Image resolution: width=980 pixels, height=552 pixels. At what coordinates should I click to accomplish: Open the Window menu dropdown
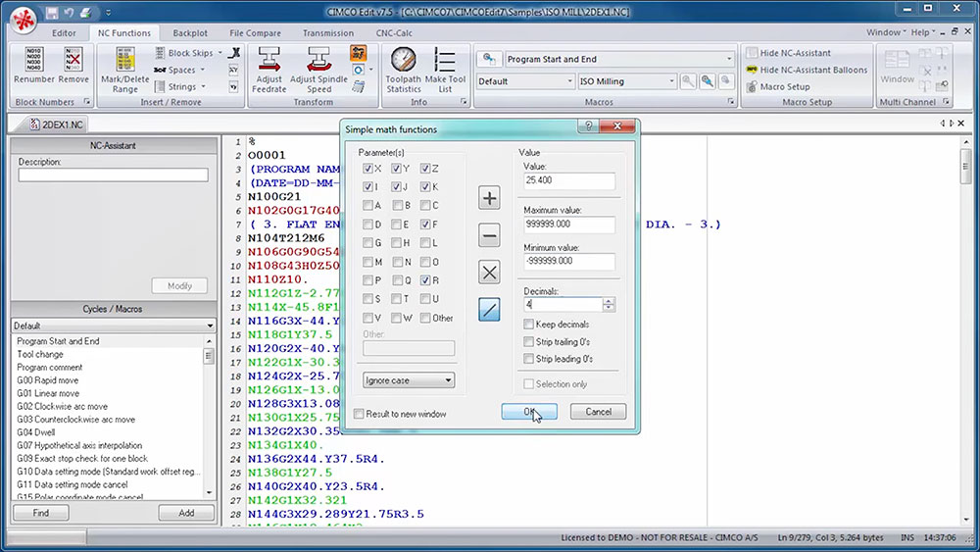886,32
